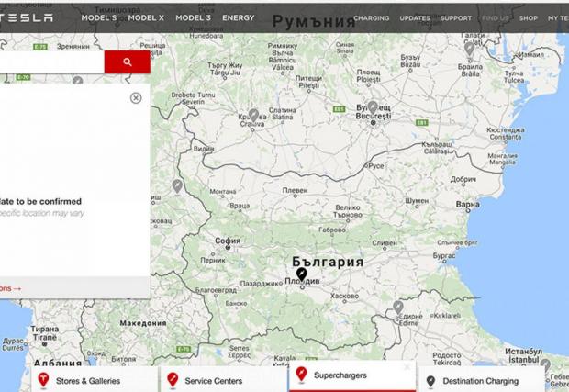The image size is (569, 392).
Task: Open the Support link
Action: (454, 17)
